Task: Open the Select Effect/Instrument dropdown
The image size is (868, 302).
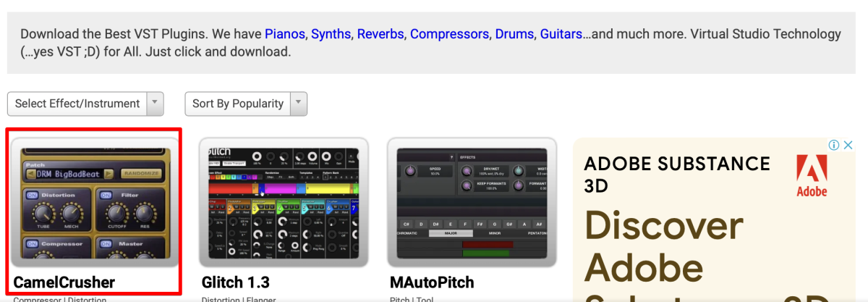Action: (x=85, y=104)
